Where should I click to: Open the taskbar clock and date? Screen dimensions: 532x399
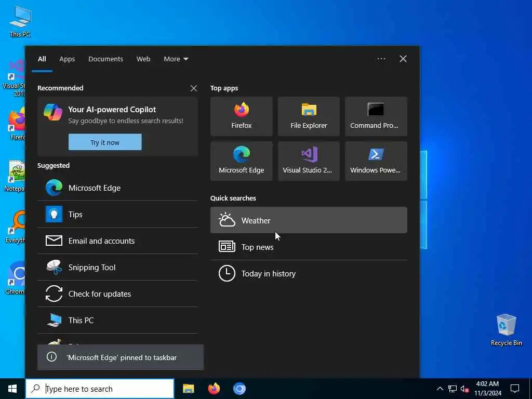487,389
